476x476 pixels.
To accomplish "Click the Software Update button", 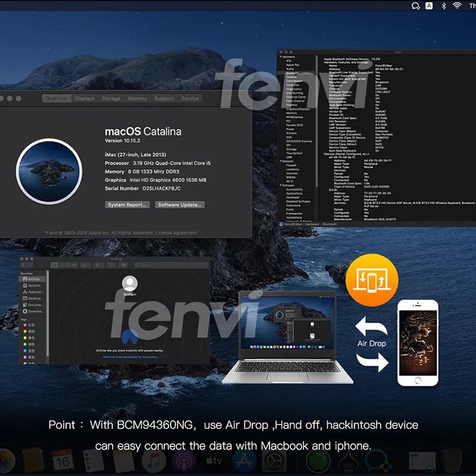I will [x=180, y=205].
